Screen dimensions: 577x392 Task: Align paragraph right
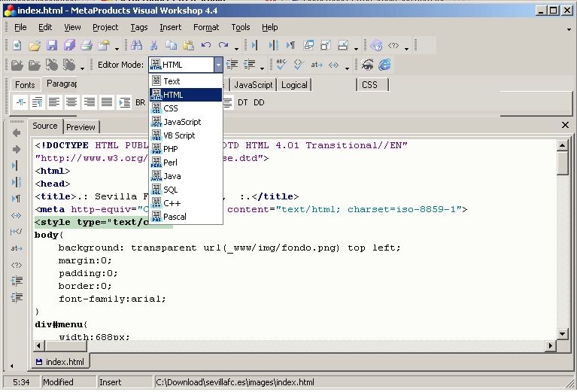click(x=89, y=102)
